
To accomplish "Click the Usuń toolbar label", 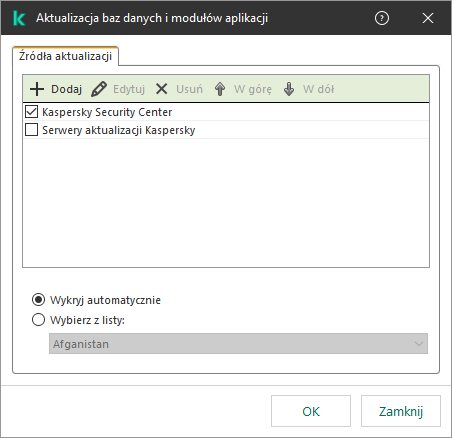I will [x=189, y=89].
